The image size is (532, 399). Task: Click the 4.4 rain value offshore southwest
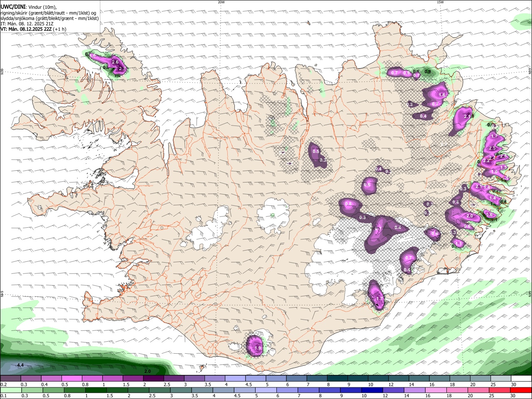click(x=20, y=365)
